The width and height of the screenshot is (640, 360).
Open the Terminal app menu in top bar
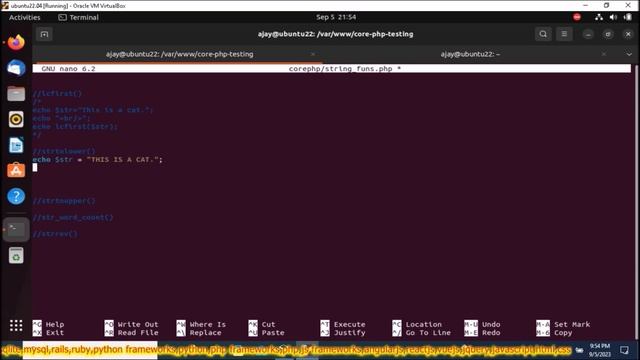pyautogui.click(x=78, y=17)
